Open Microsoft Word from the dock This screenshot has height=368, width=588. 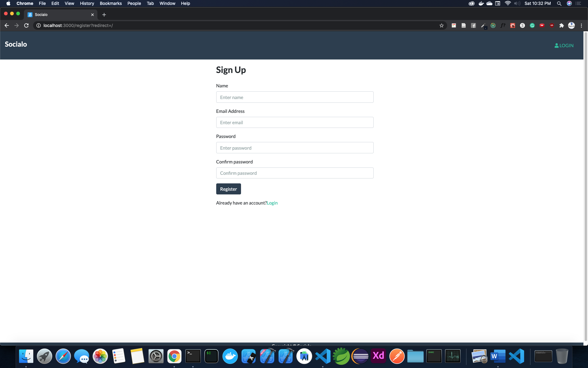498,356
